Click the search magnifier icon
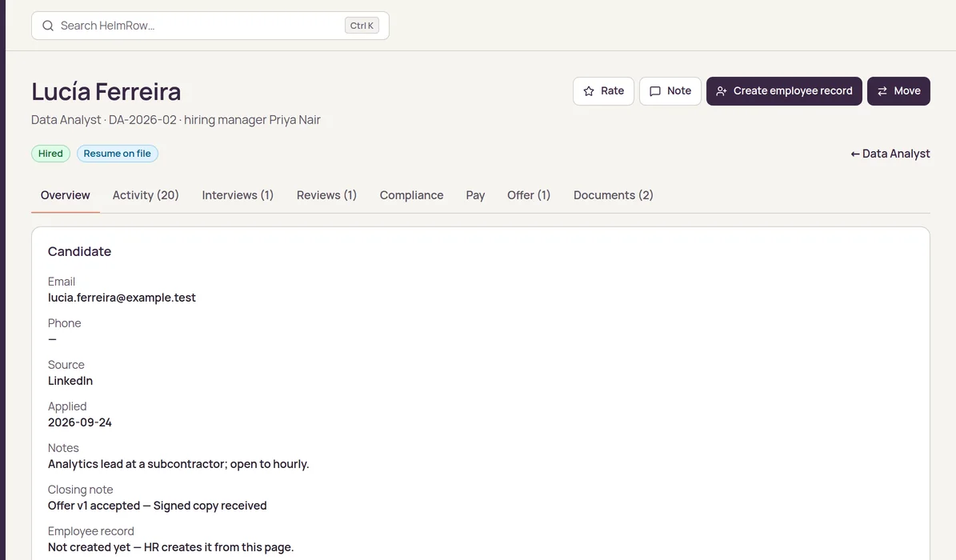956x560 pixels. pyautogui.click(x=47, y=26)
